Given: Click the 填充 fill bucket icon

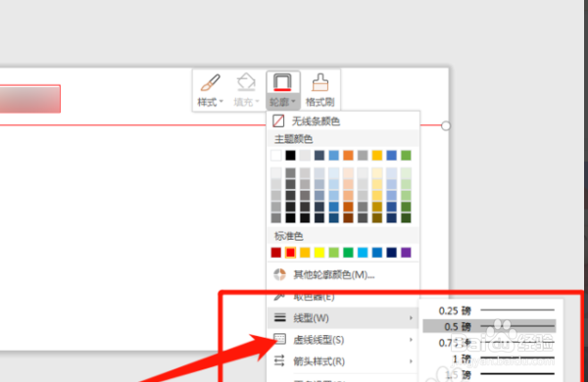Looking at the screenshot, I should 246,82.
